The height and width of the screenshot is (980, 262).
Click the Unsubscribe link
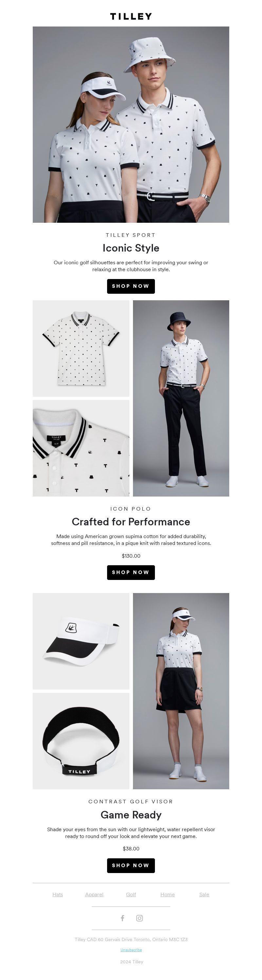point(131,950)
